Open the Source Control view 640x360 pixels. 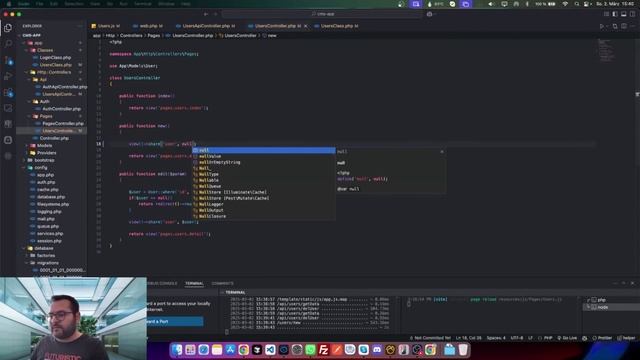click(x=8, y=60)
